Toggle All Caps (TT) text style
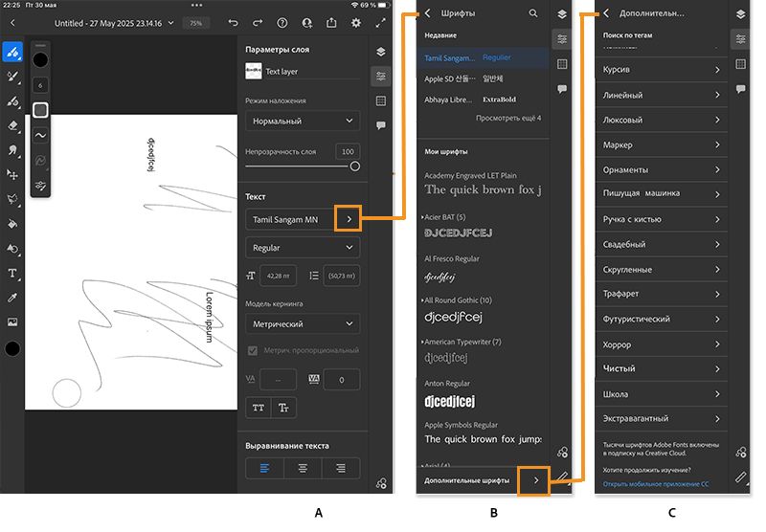 coord(259,408)
